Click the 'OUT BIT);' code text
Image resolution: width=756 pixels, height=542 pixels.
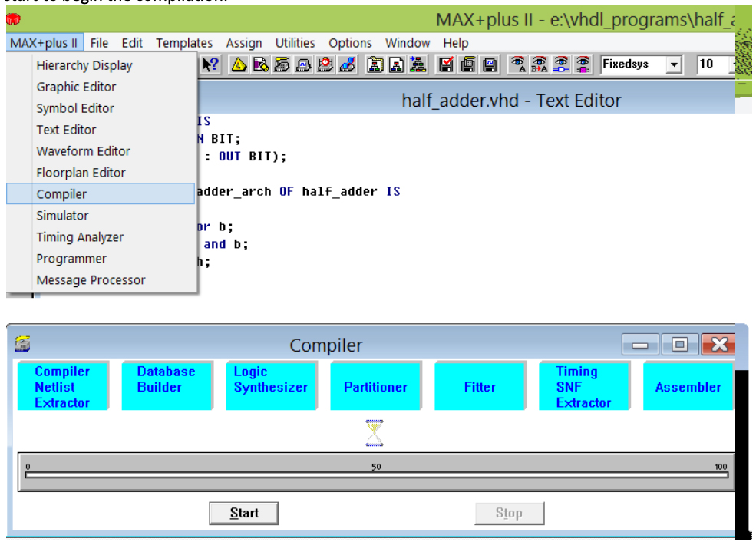tap(253, 157)
